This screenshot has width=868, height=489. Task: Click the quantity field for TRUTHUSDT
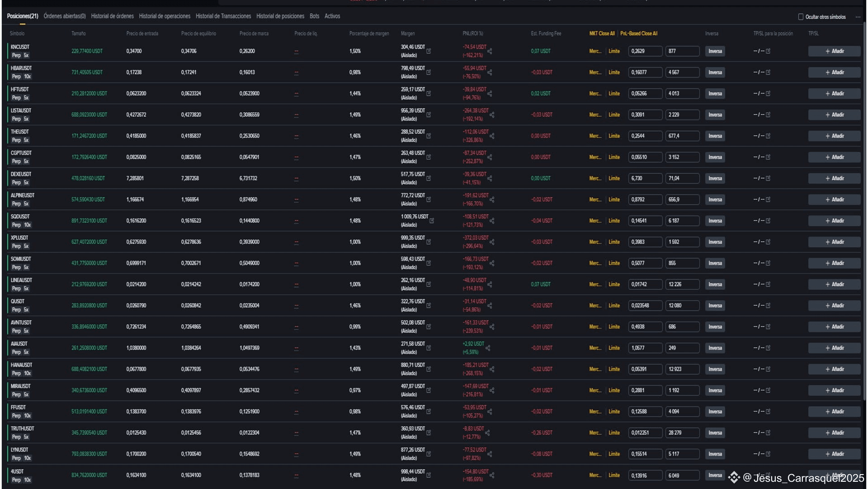(x=682, y=433)
